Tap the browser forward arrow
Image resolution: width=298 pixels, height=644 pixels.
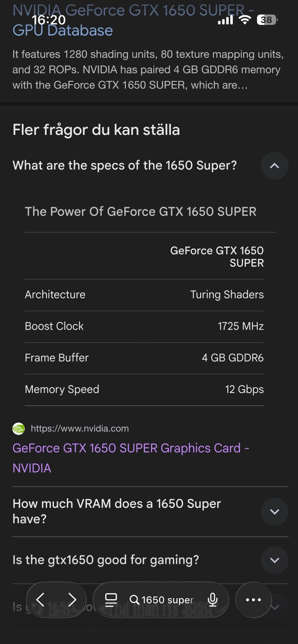click(72, 600)
